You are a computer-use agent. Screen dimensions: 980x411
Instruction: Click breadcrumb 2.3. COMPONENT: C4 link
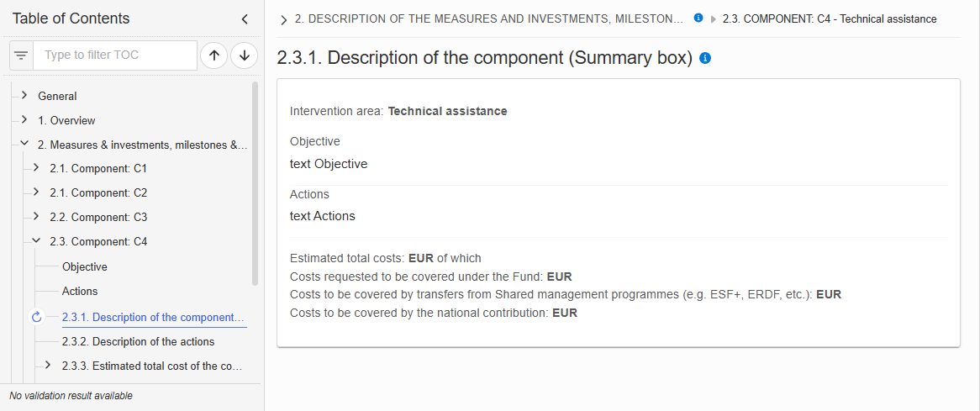(x=830, y=18)
